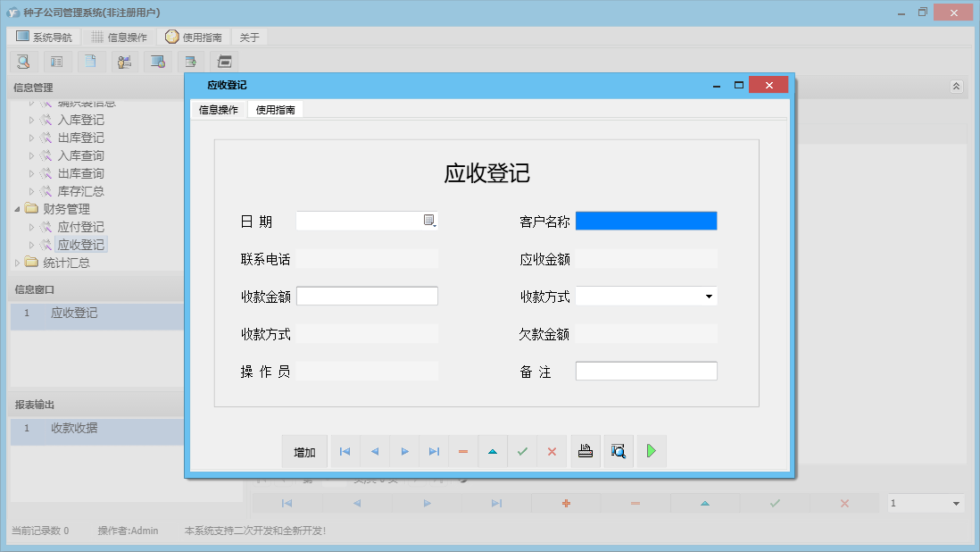Click inside the 备注 input field

[646, 370]
